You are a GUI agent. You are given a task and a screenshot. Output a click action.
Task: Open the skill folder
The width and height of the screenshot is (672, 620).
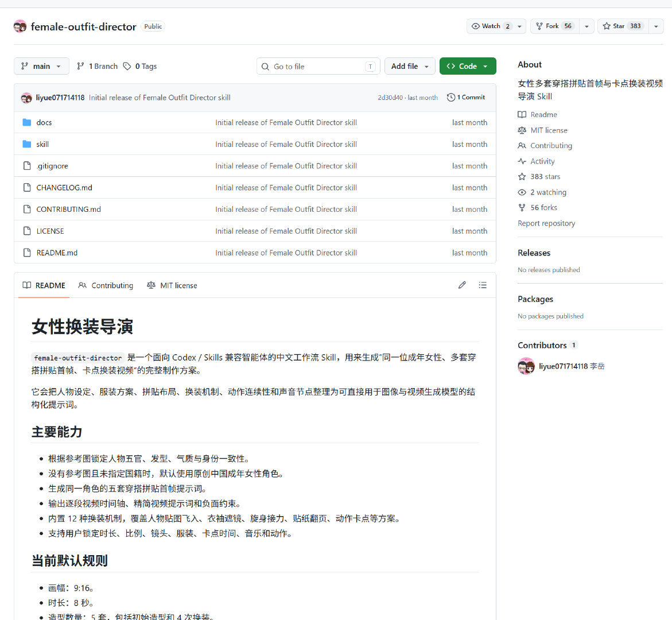(x=42, y=144)
